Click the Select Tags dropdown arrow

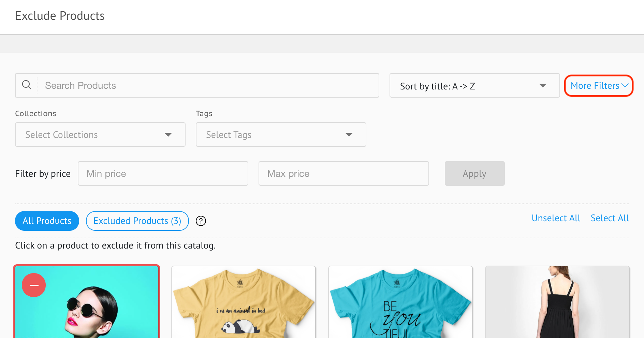(x=349, y=135)
